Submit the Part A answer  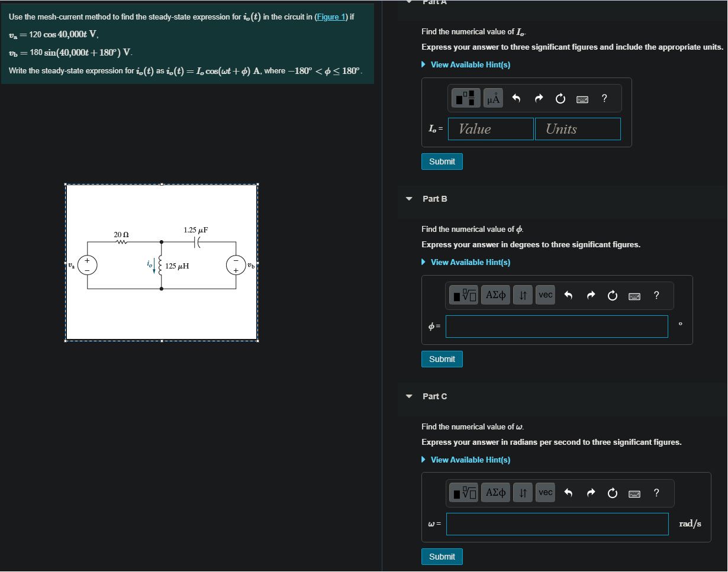tap(442, 161)
